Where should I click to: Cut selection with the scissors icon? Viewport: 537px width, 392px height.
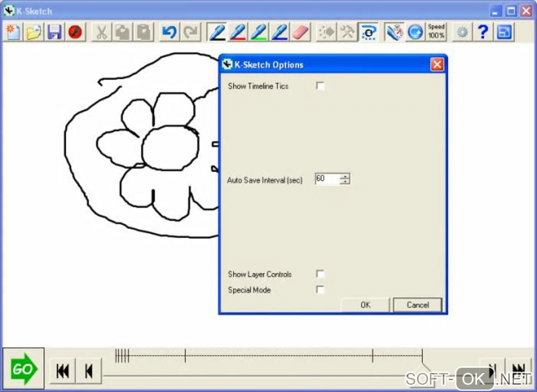(x=102, y=32)
